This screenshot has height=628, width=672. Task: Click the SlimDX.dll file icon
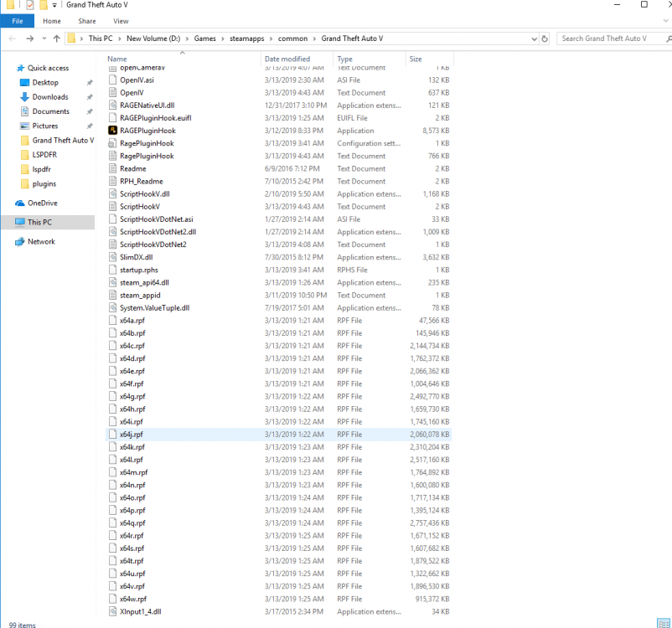[112, 257]
